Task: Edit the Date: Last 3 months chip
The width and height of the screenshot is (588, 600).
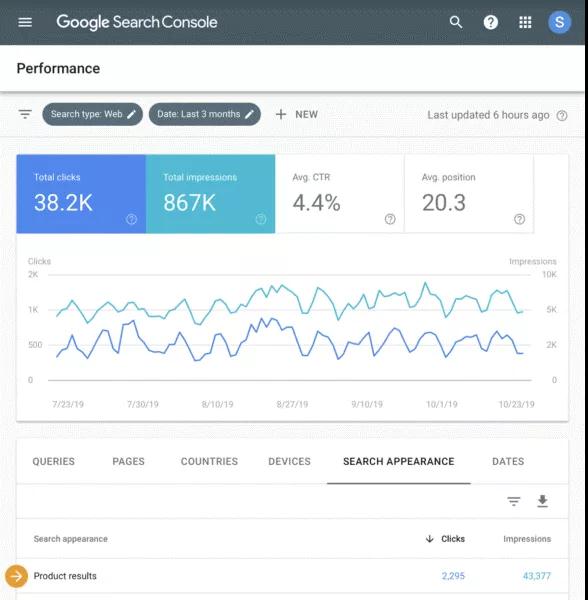Action: 205,114
